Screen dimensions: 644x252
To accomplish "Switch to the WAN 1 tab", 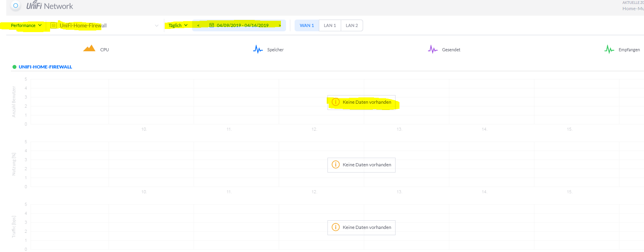I will click(307, 25).
